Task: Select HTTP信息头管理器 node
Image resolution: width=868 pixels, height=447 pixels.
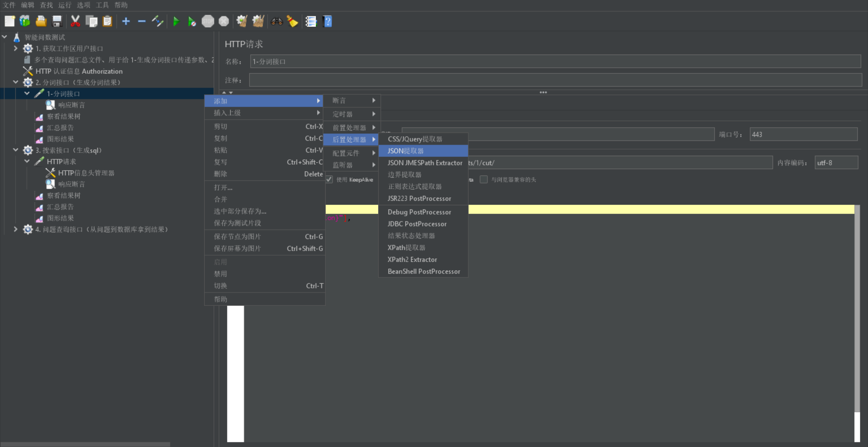Action: (x=86, y=173)
